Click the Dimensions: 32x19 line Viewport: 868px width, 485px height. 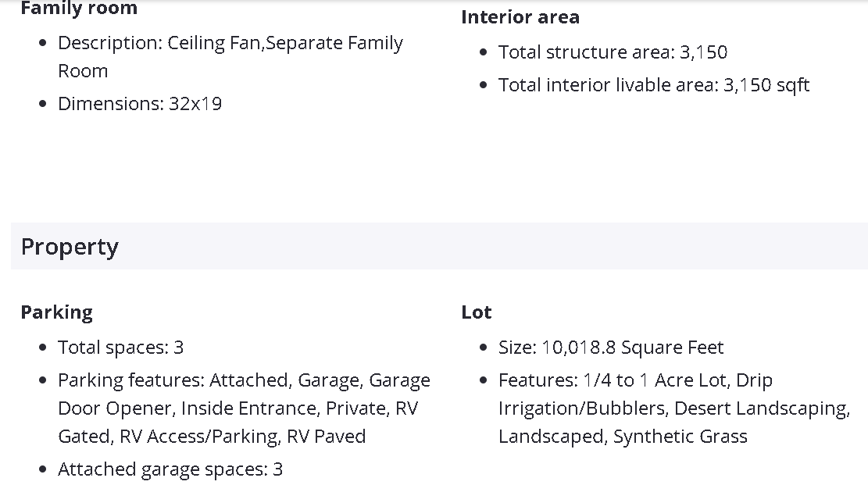(x=140, y=104)
